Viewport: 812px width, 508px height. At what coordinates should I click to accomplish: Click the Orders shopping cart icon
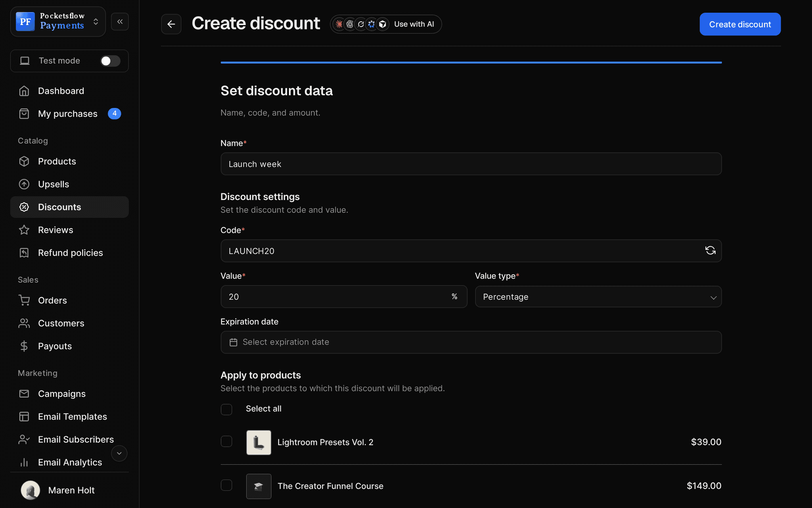(x=24, y=300)
